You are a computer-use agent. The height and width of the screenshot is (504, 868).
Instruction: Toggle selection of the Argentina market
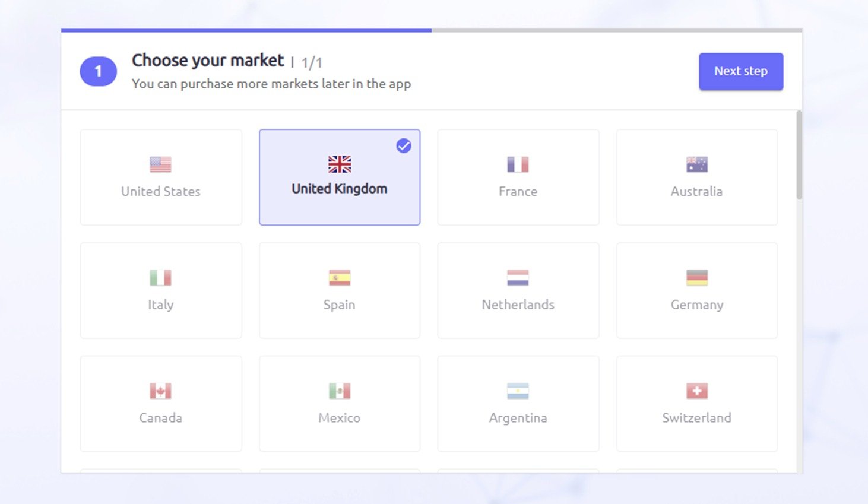pyautogui.click(x=518, y=404)
